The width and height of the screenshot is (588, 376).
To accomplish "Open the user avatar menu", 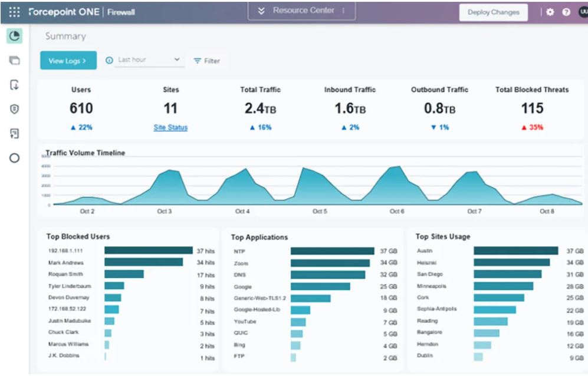I will pos(583,12).
